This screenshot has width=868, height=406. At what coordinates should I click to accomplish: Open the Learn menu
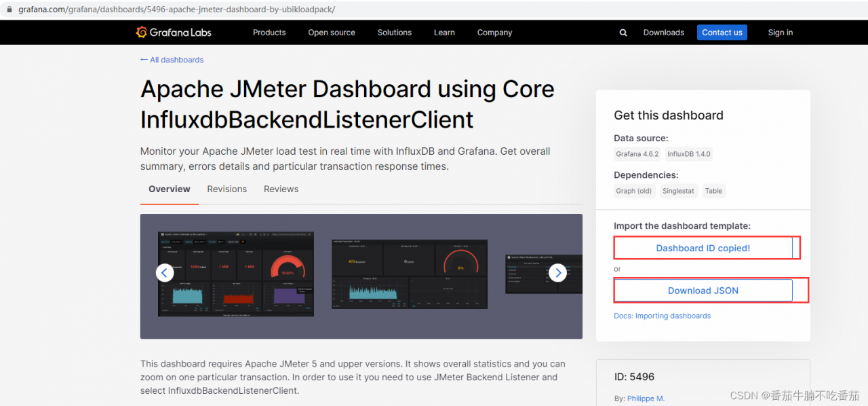click(444, 33)
